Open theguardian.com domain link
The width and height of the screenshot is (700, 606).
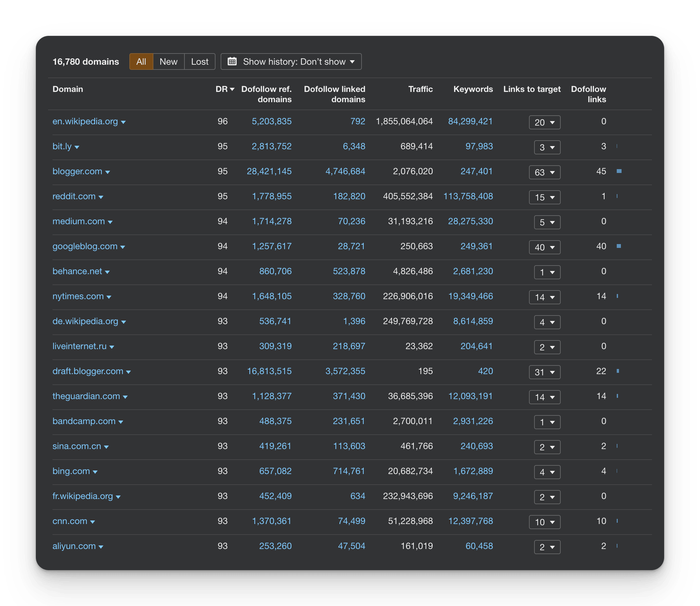coord(86,396)
